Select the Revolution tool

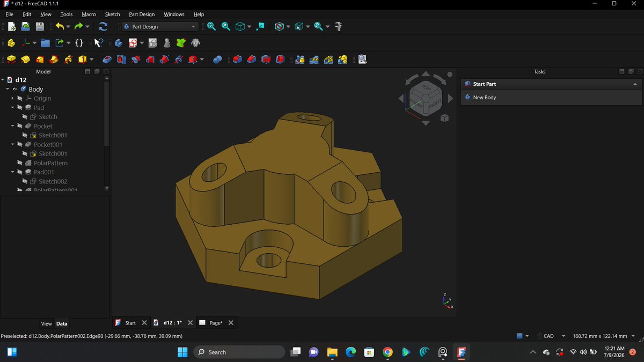(26, 60)
